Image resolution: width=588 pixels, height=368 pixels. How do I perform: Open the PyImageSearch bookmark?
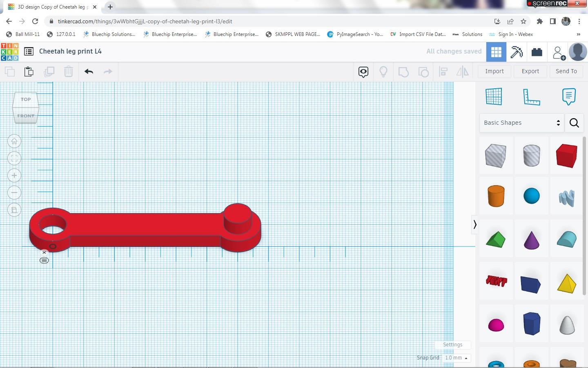[355, 34]
